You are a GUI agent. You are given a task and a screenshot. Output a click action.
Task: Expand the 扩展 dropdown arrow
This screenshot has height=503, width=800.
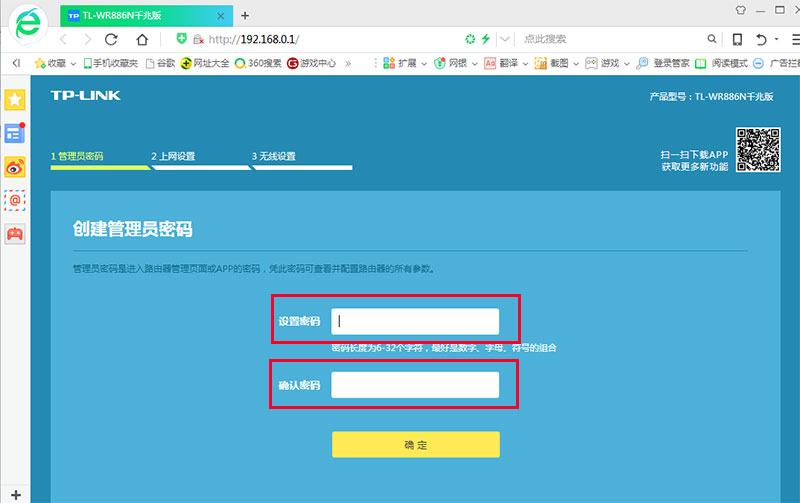click(x=424, y=64)
